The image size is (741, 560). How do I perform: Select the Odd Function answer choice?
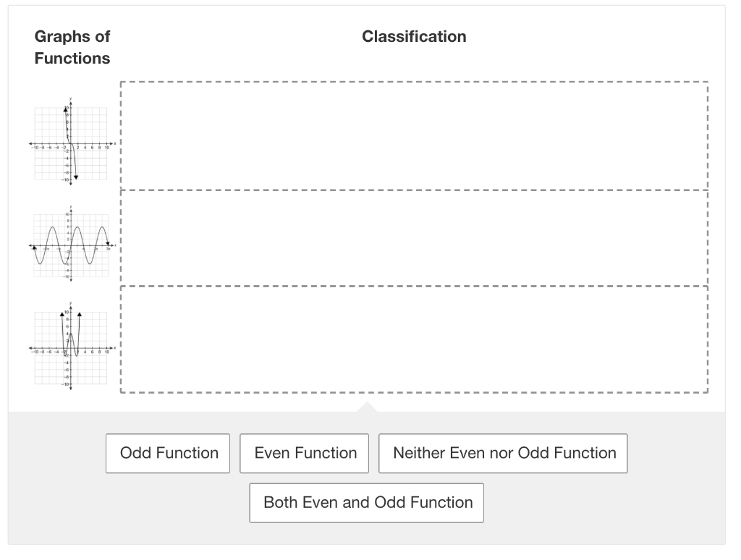[167, 453]
